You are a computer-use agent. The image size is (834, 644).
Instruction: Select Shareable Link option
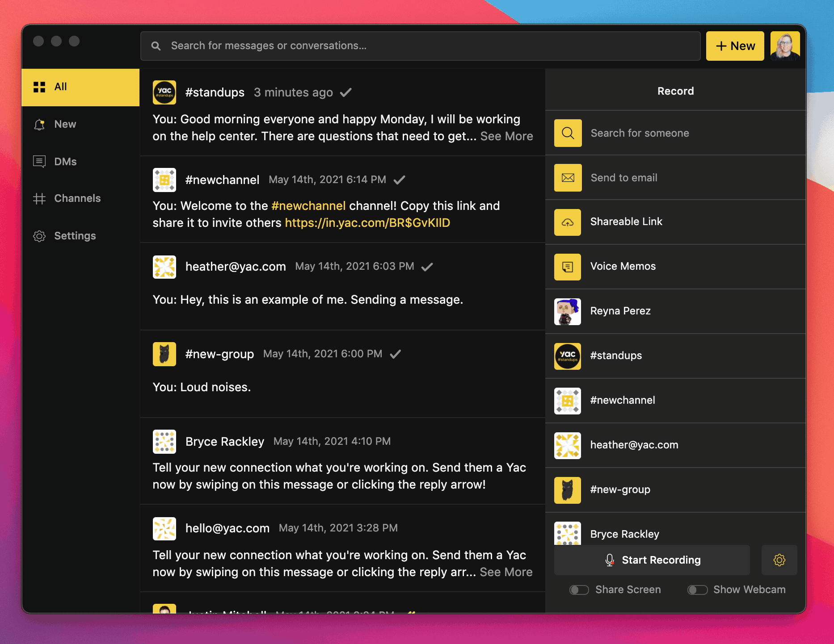click(x=675, y=222)
